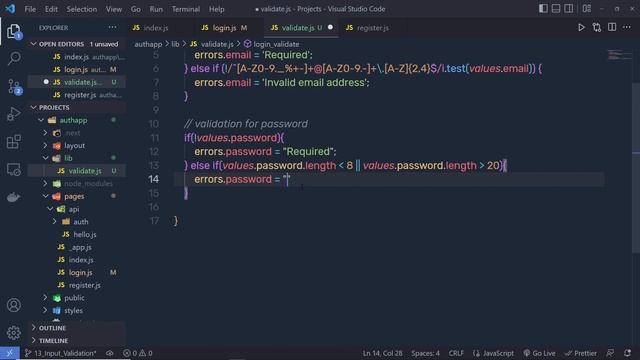Open editor More Actions ellipsis

(x=627, y=28)
